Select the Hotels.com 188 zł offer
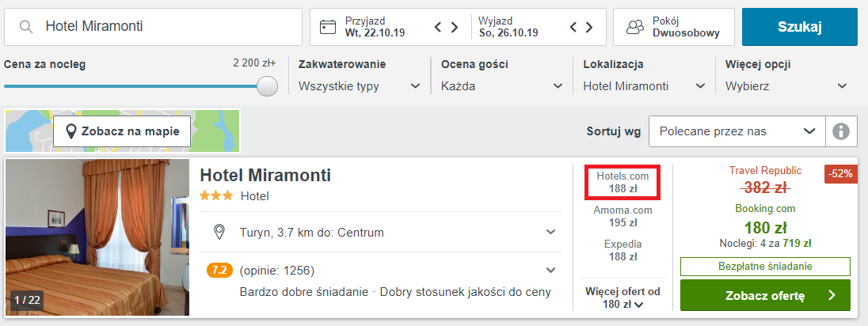Viewport: 868px width, 326px height. point(622,182)
